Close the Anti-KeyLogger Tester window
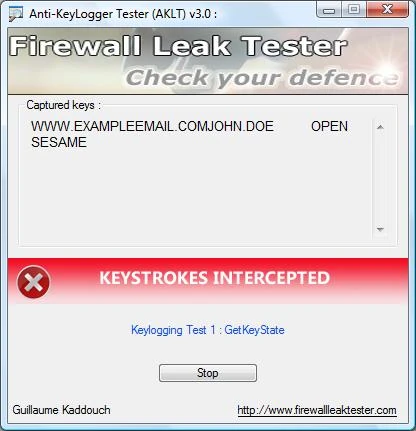 (387, 10)
